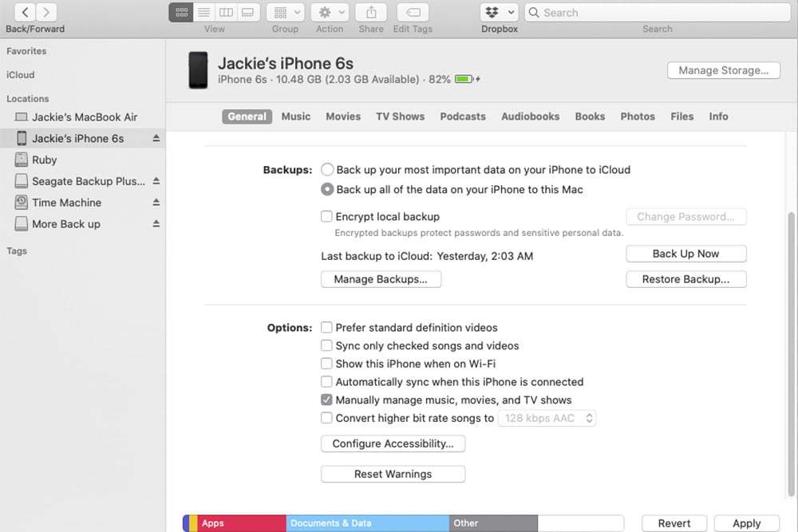Viewport: 798px width, 532px height.
Task: Eject Seagate Backup Plus drive
Action: pos(156,181)
